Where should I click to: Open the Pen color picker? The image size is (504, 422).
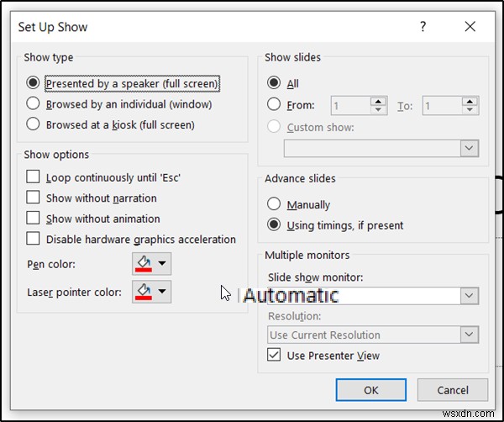tap(151, 264)
